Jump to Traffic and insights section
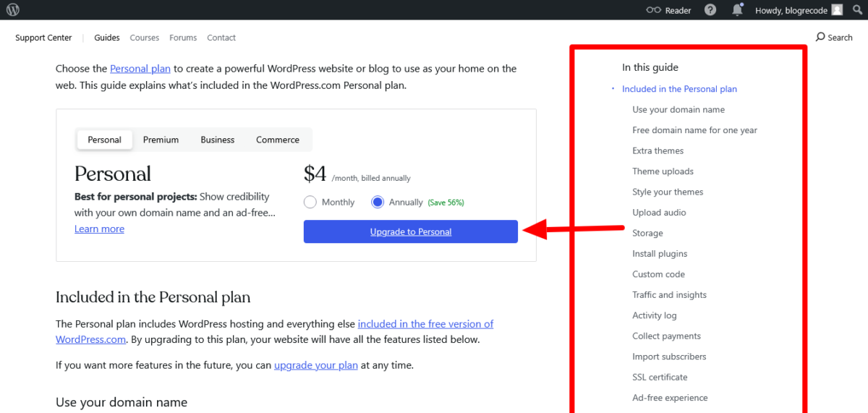Viewport: 868px width, 413px height. [x=669, y=295]
